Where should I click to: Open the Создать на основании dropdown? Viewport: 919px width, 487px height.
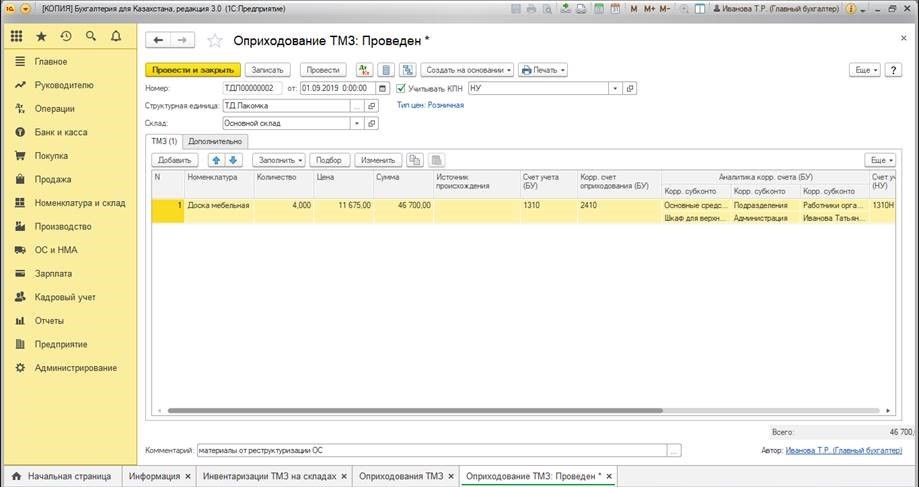[x=468, y=70]
